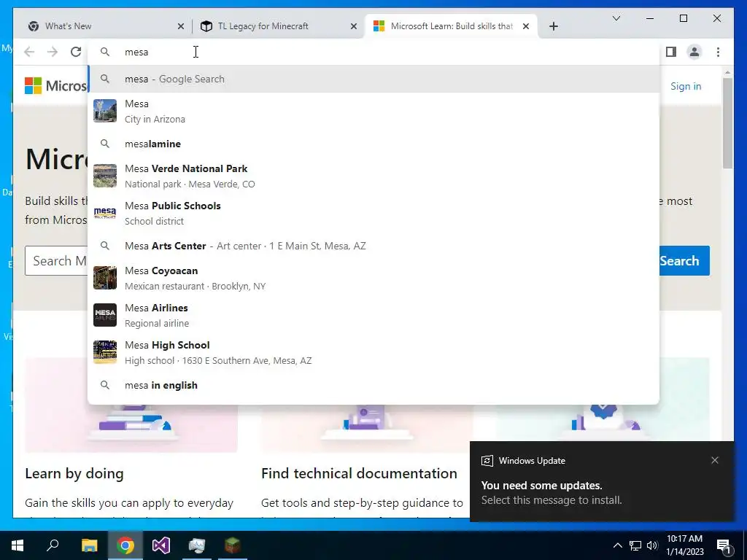The image size is (747, 560).
Task: Choose 'mesa in english' suggestion
Action: [374, 385]
